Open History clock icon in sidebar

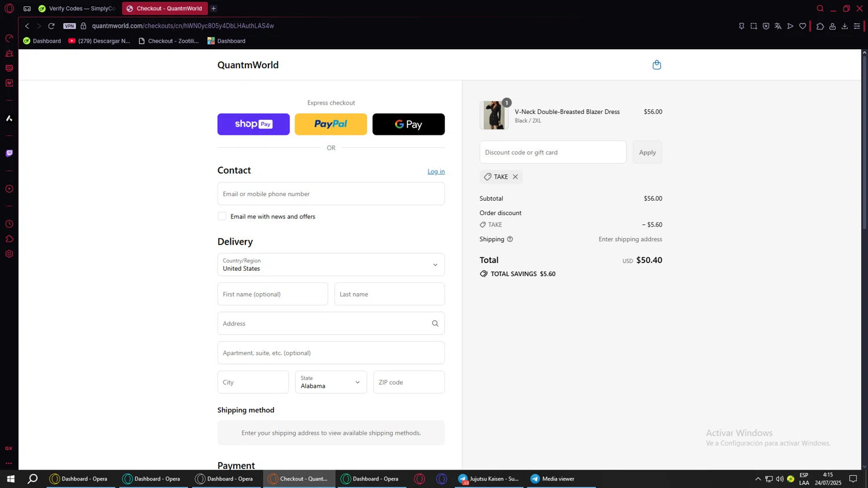(9, 224)
